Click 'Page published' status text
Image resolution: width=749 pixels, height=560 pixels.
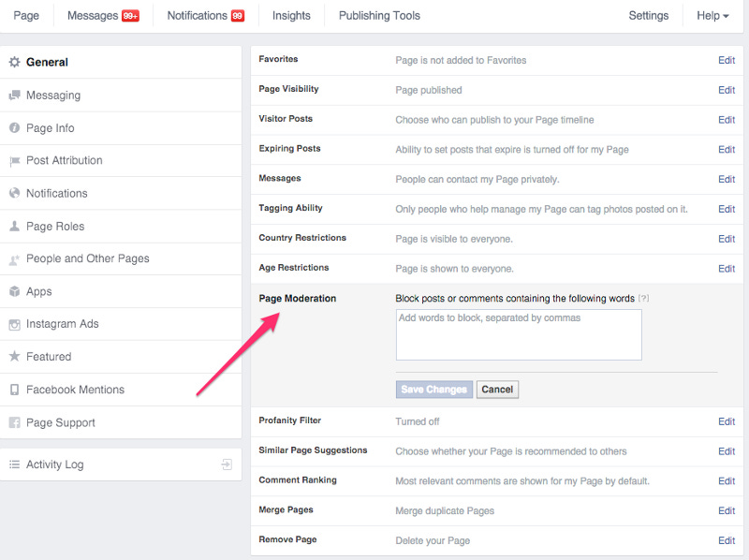click(x=429, y=90)
